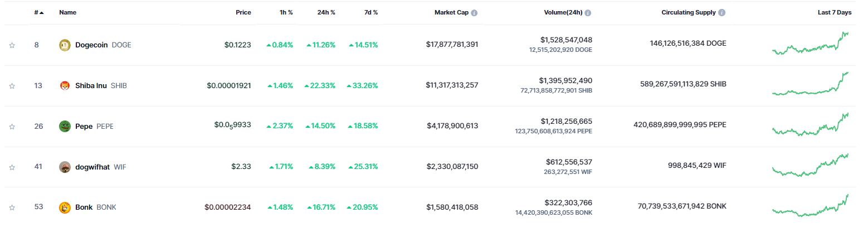The height and width of the screenshot is (227, 868).
Task: Click the Circulating Supply info icon
Action: coord(722,13)
